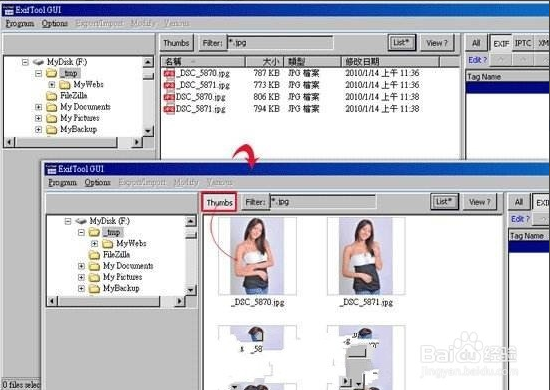Viewport: 550px width, 390px height.
Task: Sort by 類型 column header
Action: [x=312, y=62]
